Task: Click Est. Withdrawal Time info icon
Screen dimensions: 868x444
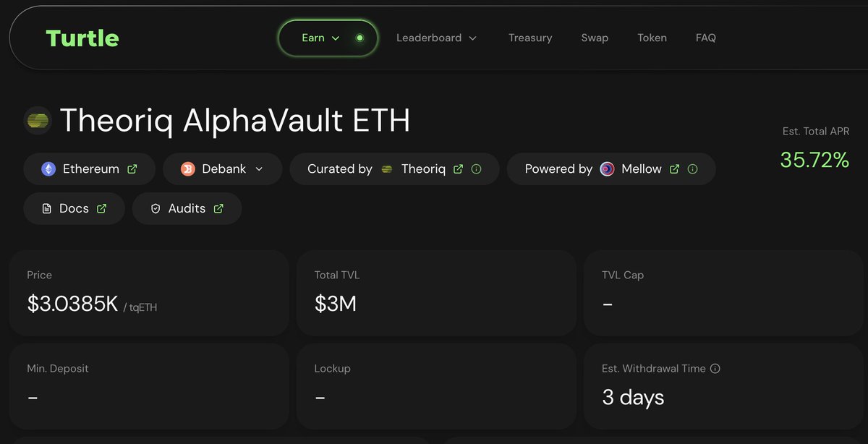Action: coord(715,369)
